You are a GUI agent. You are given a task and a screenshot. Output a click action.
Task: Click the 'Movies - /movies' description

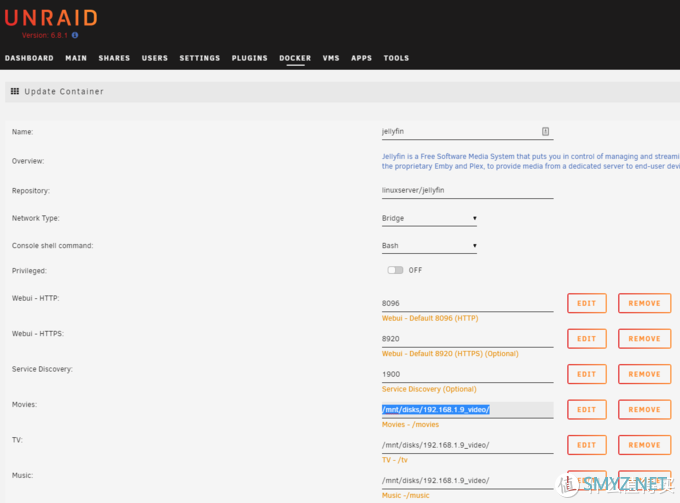(410, 425)
